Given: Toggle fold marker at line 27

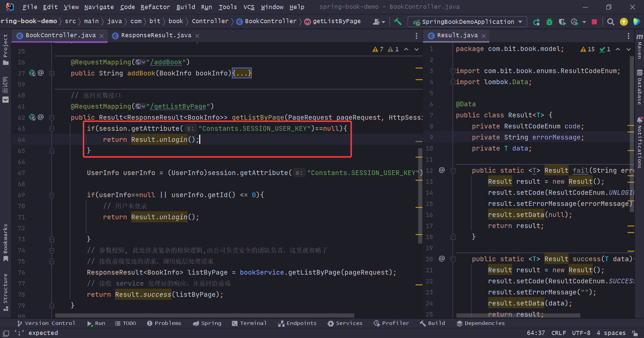Looking at the screenshot, I should [x=52, y=73].
